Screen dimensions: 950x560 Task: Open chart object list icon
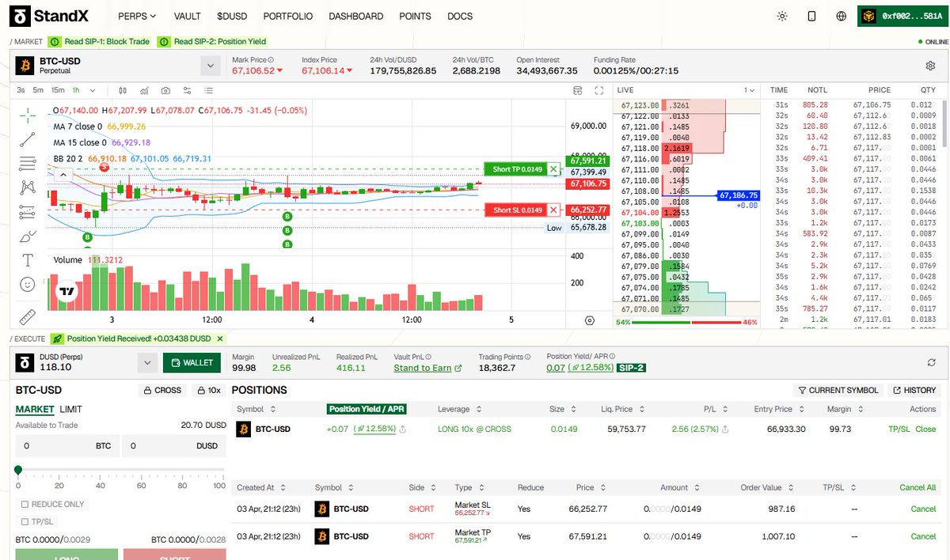click(209, 90)
